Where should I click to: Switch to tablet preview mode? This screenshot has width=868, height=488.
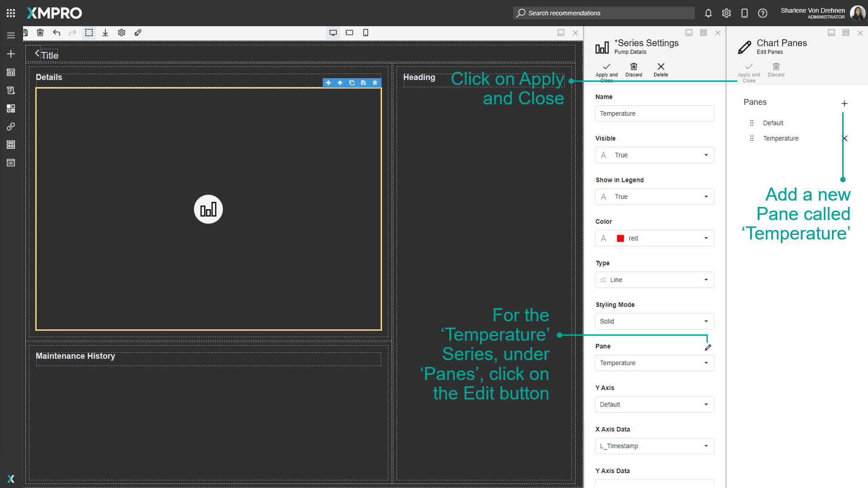tap(349, 33)
